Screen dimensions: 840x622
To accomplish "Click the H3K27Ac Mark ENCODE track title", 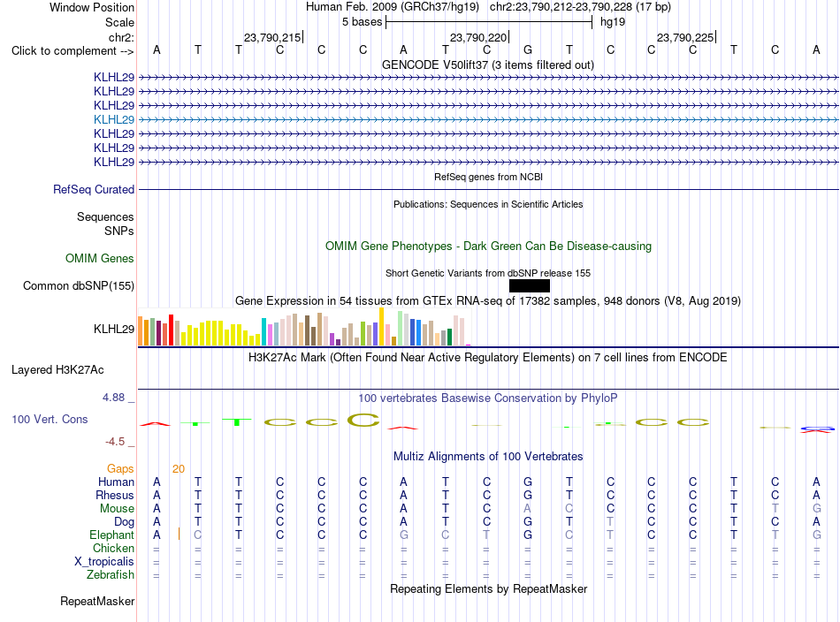I will click(487, 358).
